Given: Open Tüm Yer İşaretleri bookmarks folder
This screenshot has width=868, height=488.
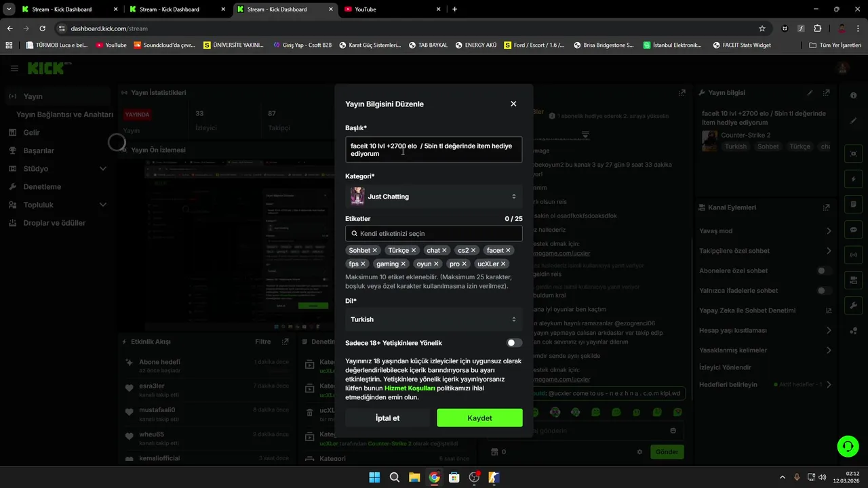Looking at the screenshot, I should (x=835, y=45).
